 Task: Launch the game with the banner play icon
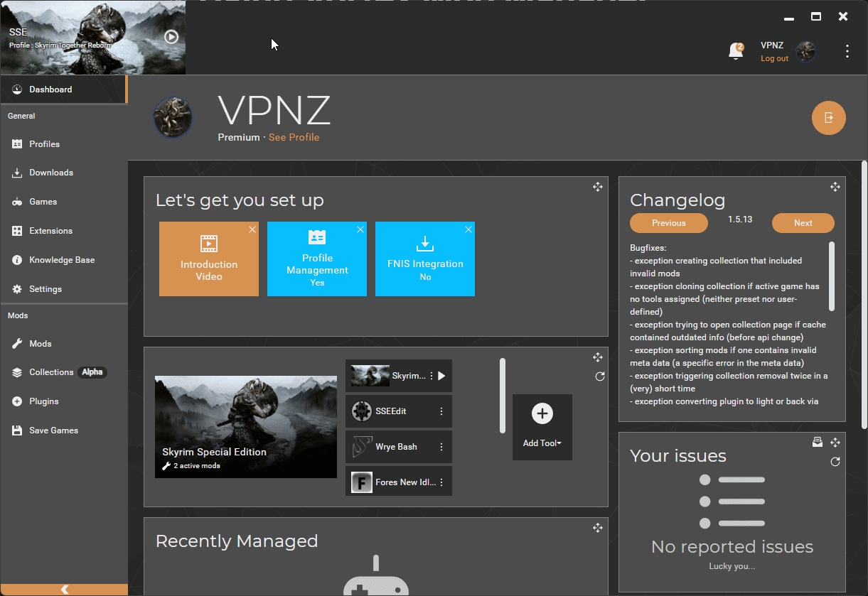tap(171, 36)
